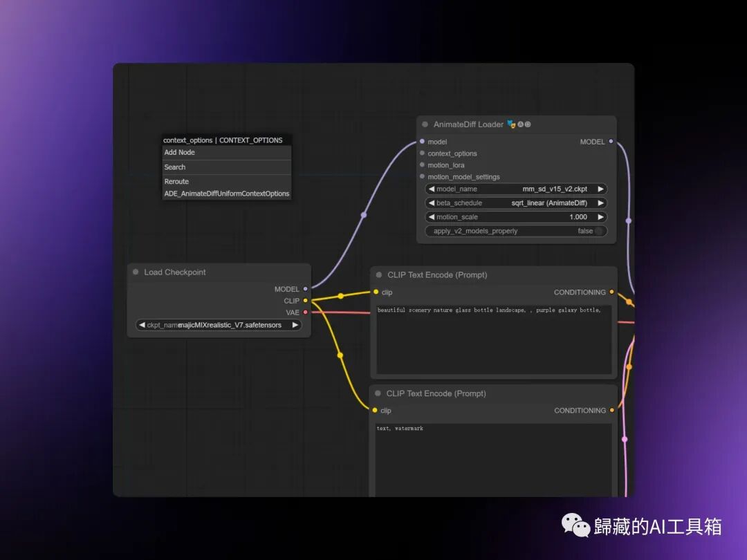The height and width of the screenshot is (560, 747).
Task: Choose Add Node in the context menu
Action: pyautogui.click(x=227, y=152)
